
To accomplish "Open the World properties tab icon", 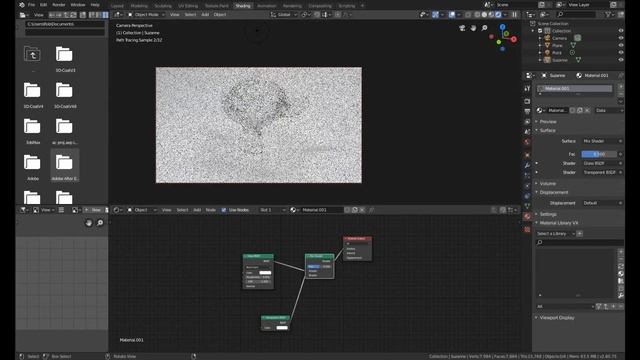I will (x=527, y=142).
